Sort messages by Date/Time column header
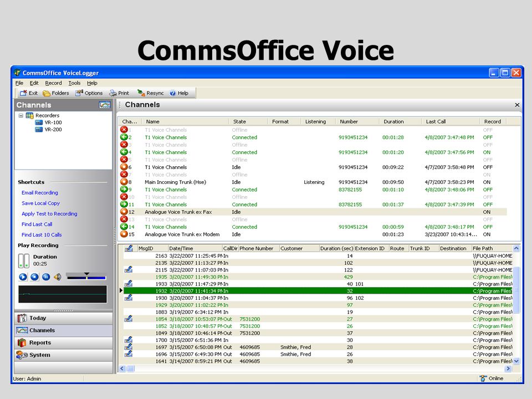This screenshot has height=399, width=532. point(195,248)
